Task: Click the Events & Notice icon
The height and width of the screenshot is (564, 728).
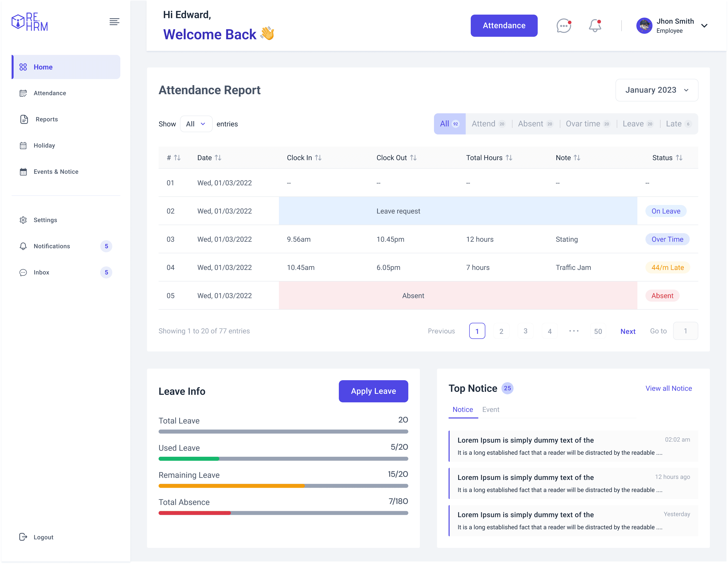Action: 23,172
